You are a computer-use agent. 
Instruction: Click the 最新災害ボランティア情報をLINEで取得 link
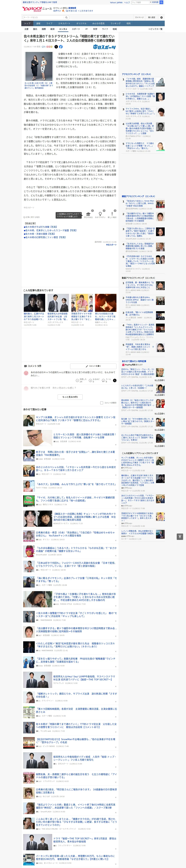(x=40, y=2)
